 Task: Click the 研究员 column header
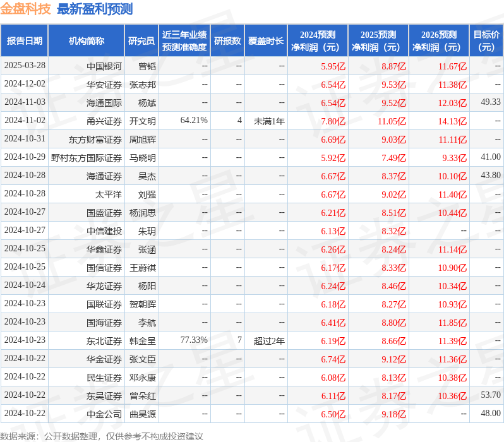click(141, 41)
